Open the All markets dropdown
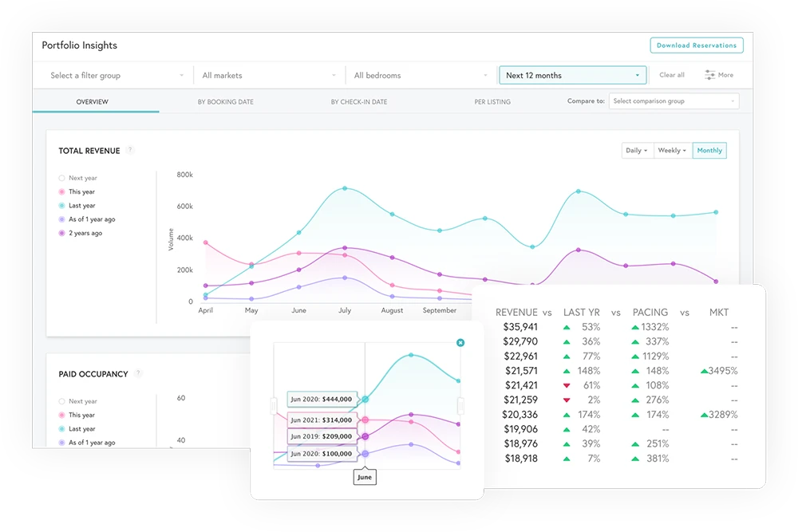This screenshot has width=798, height=532. click(x=269, y=75)
